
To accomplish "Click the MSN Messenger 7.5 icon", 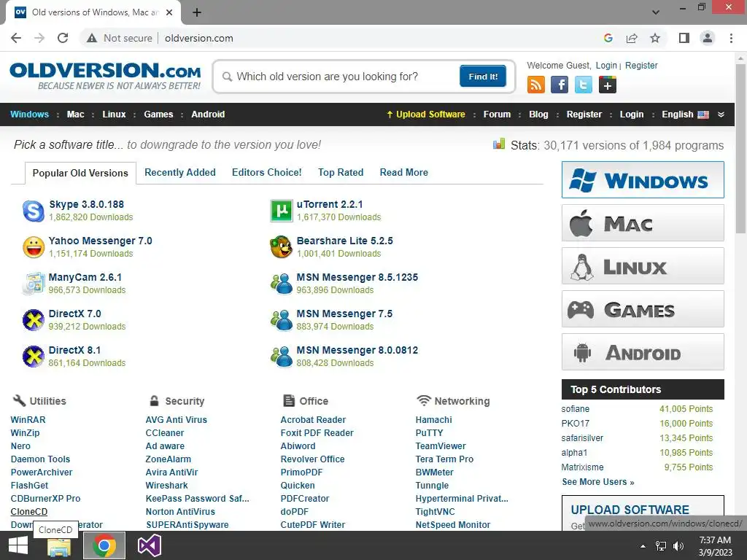I will [281, 320].
